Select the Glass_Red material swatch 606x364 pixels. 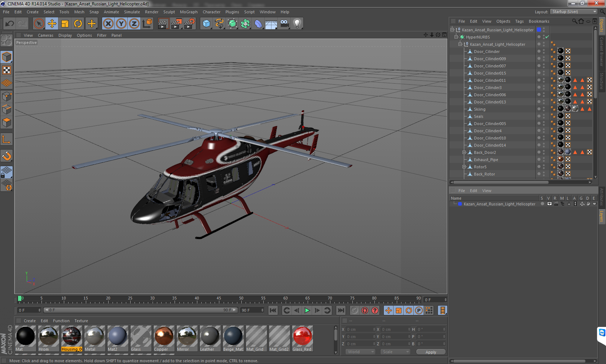[x=302, y=338]
